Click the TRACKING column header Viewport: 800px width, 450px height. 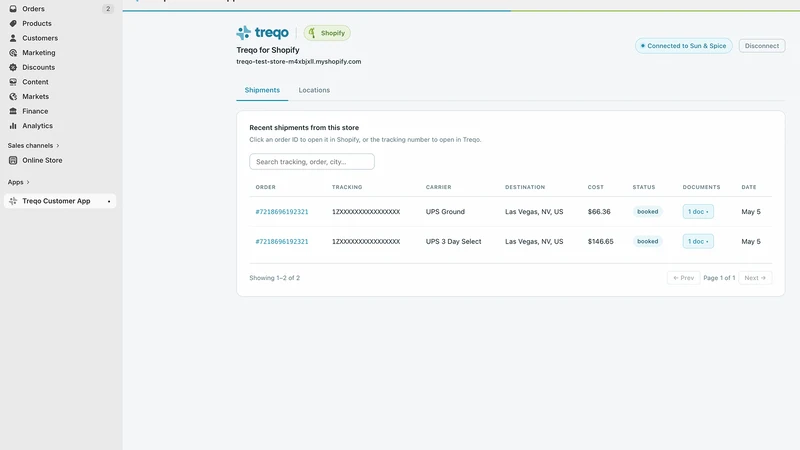click(x=347, y=187)
